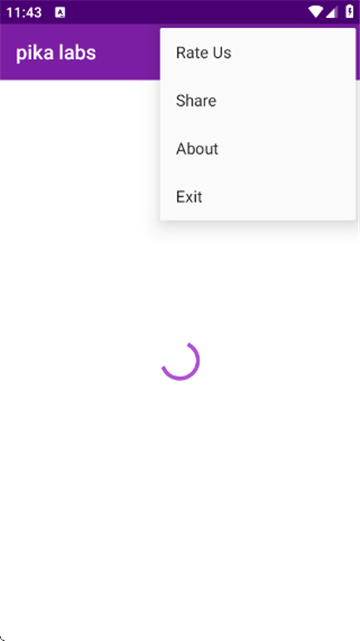
Task: Click the Wi-Fi status icon
Action: point(315,12)
